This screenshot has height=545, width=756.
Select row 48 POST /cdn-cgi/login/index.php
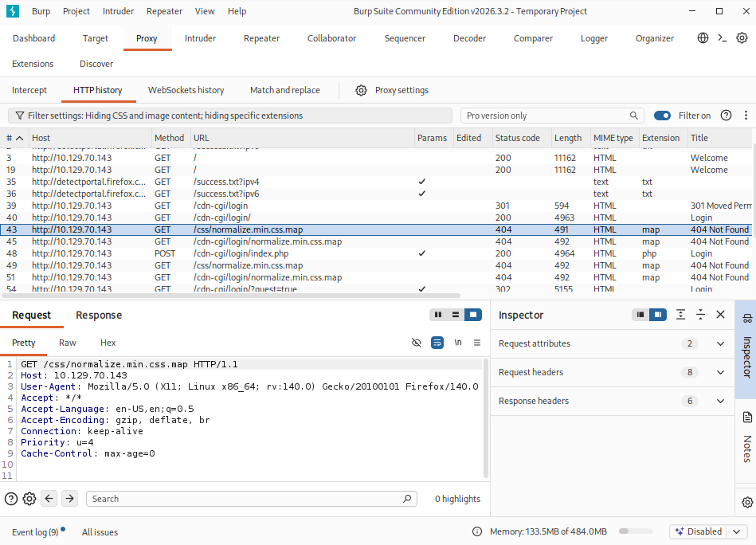(376, 253)
